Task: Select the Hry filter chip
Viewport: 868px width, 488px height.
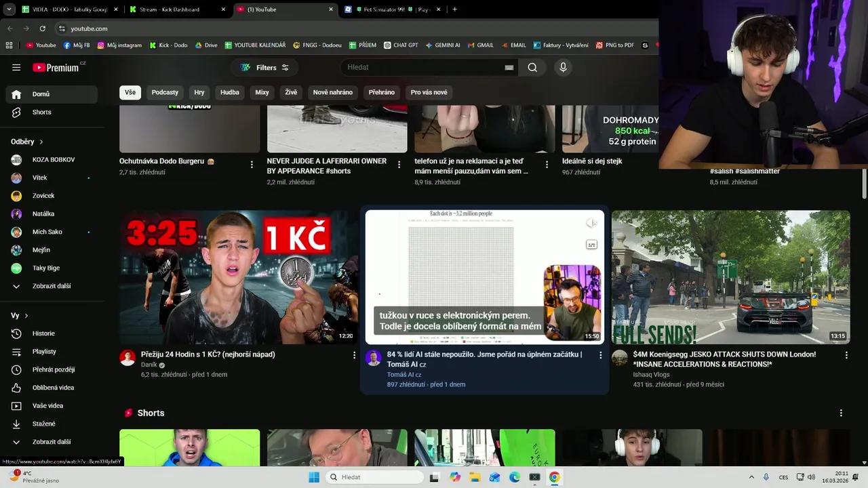Action: [x=199, y=92]
